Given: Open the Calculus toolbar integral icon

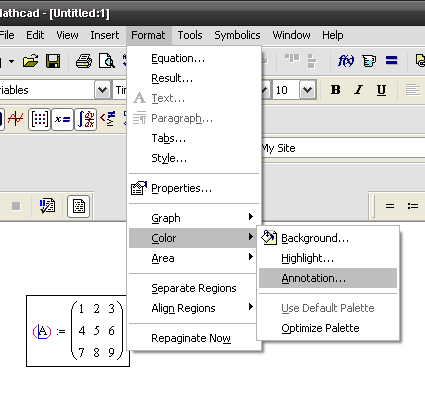Looking at the screenshot, I should pos(86,119).
